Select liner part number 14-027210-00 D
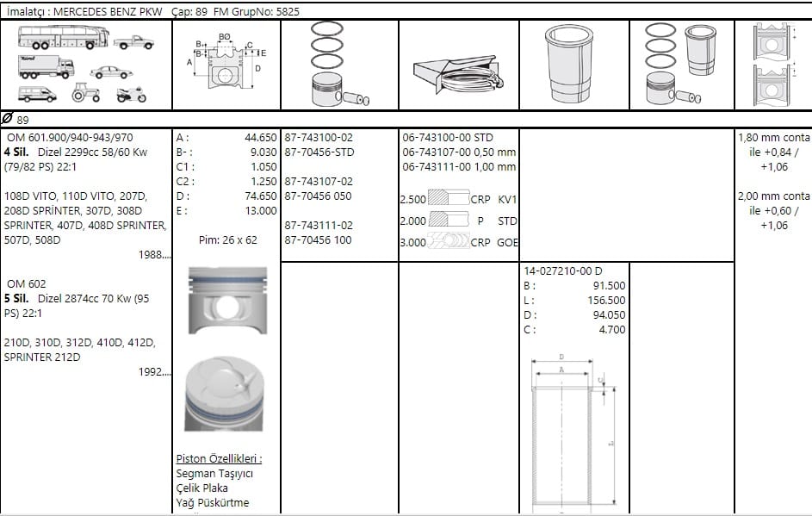812x516 pixels. (x=562, y=271)
